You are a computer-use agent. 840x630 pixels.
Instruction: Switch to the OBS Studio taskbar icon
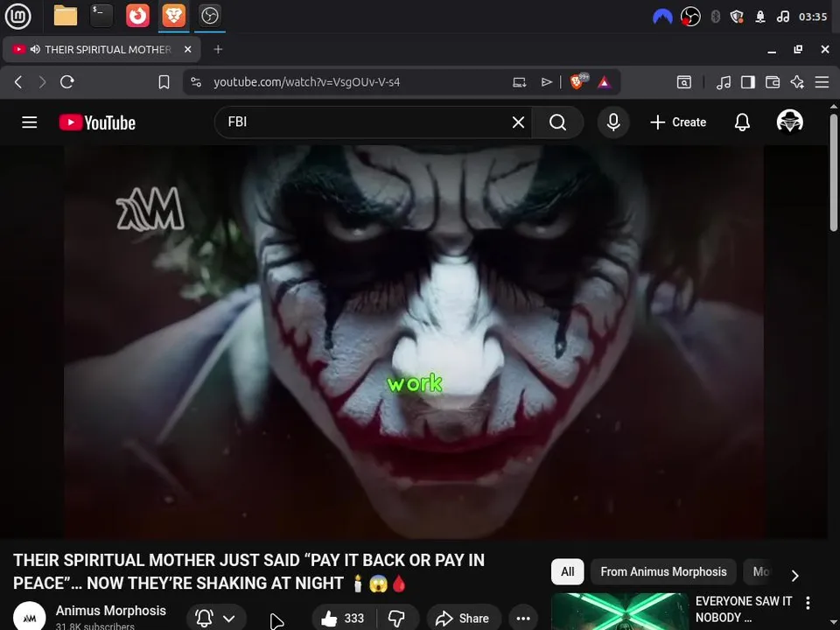point(209,16)
